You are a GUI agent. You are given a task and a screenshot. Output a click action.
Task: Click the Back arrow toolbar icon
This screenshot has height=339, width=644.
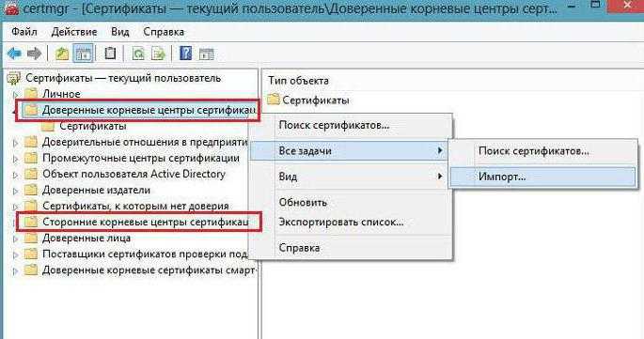14,54
